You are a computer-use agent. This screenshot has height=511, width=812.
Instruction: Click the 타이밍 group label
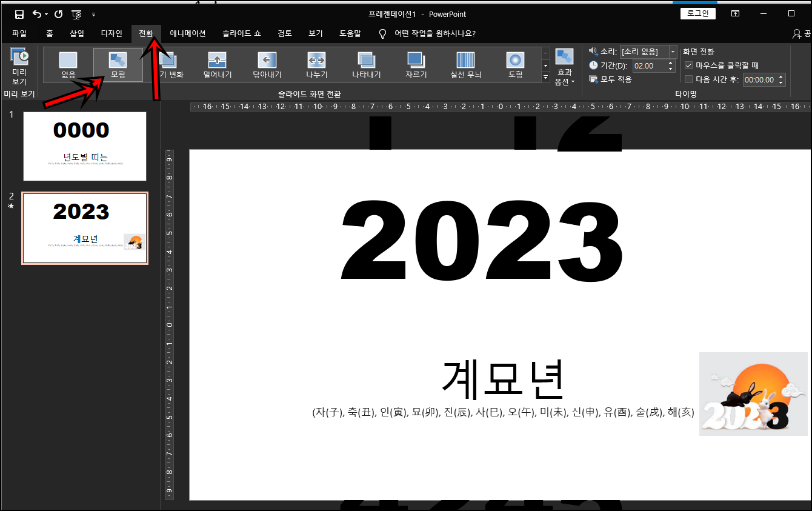[686, 94]
